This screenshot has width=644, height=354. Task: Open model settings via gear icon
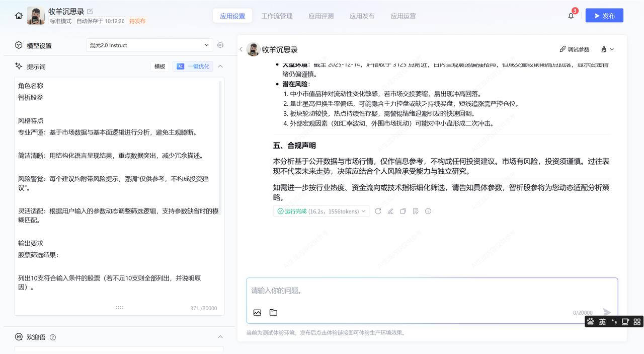click(x=220, y=45)
